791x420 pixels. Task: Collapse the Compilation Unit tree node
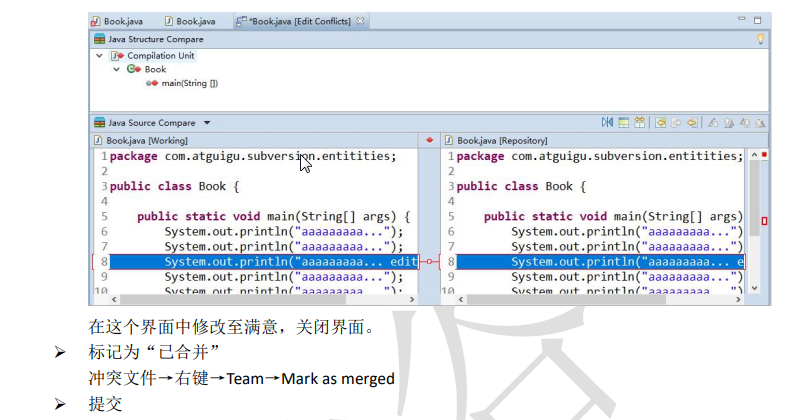[99, 55]
